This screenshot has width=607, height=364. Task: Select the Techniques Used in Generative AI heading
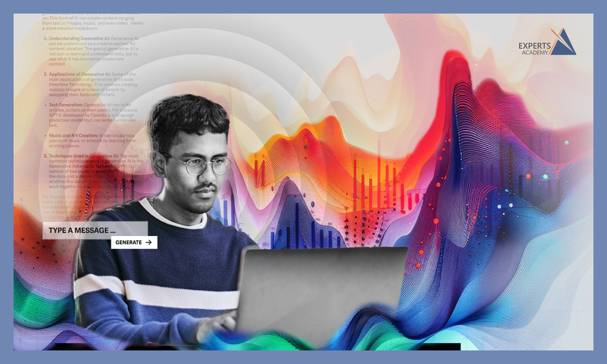[84, 156]
